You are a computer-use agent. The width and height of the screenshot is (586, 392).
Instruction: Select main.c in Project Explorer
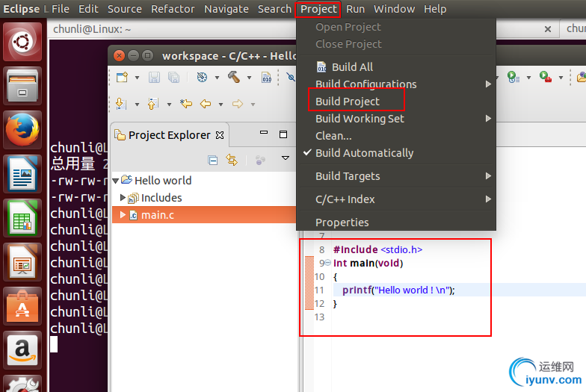tap(157, 215)
